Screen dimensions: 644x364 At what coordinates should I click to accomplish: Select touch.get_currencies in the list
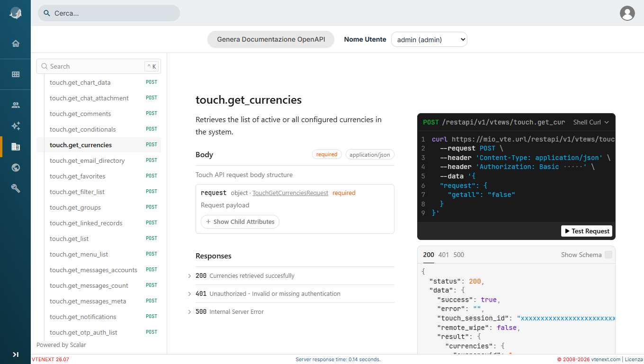click(x=98, y=145)
